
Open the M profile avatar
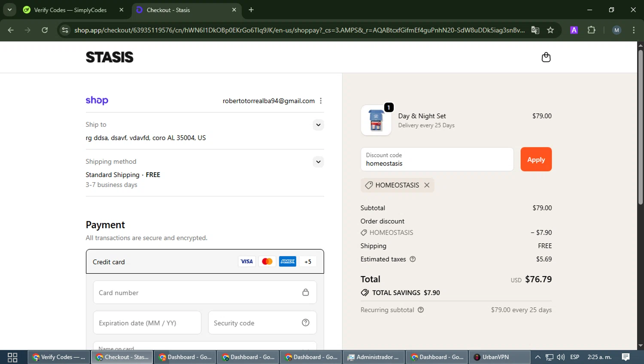[x=617, y=30]
